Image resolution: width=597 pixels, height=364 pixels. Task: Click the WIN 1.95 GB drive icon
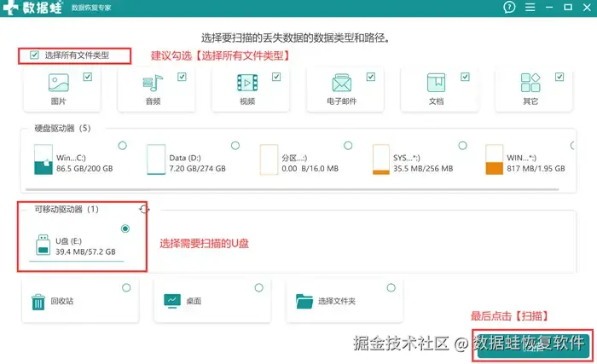pyautogui.click(x=494, y=159)
